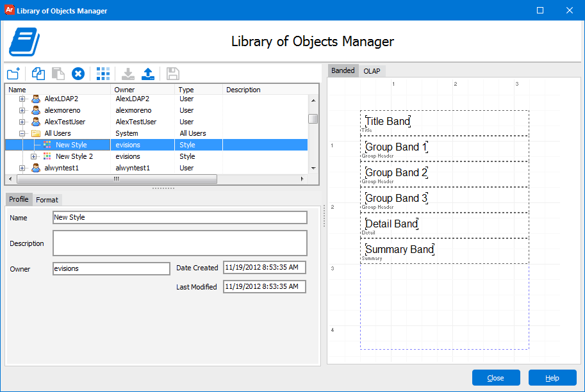
Task: Click the horizontal scrollbar thumb under tree
Action: coord(117,179)
